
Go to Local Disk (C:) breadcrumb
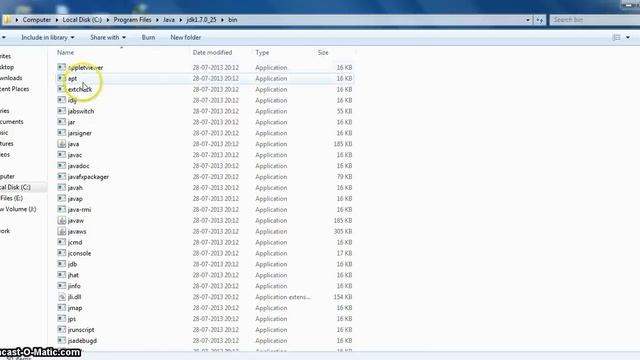pyautogui.click(x=82, y=20)
